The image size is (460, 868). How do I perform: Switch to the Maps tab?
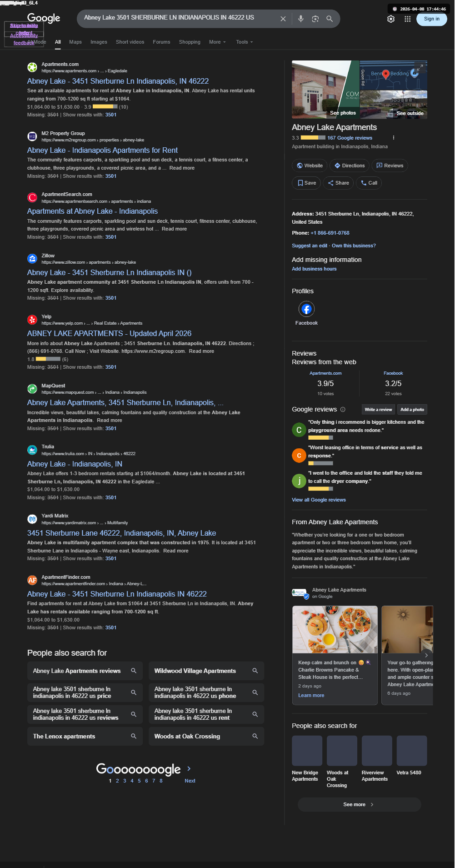coord(75,42)
